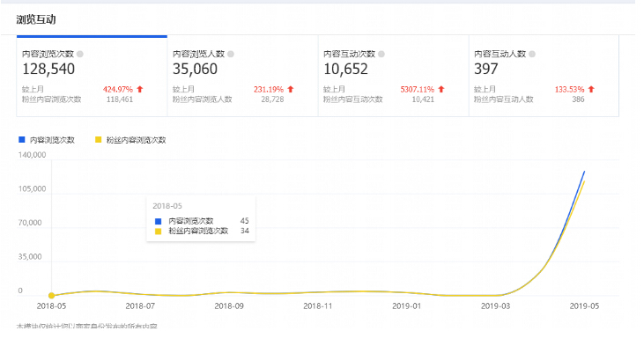Click info icon beside 内容互动人数
The image size is (644, 346).
pos(532,55)
